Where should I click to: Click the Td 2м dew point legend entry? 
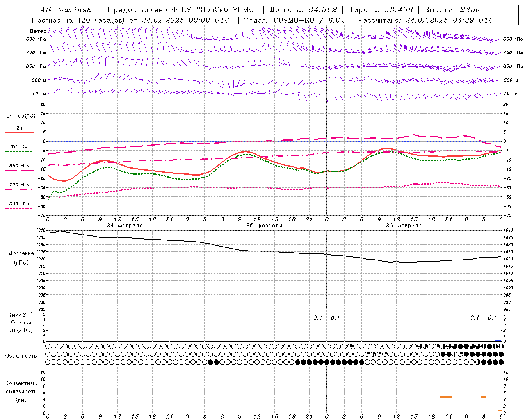(x=19, y=147)
